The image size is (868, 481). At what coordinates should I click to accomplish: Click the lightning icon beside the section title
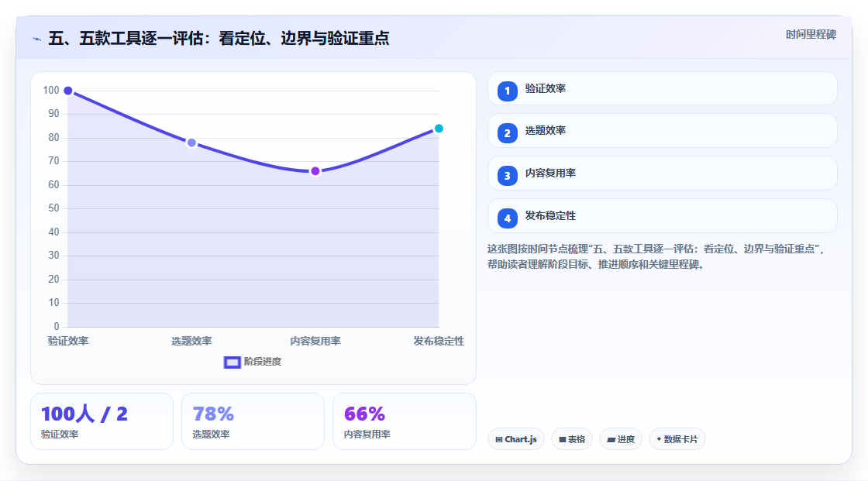37,39
